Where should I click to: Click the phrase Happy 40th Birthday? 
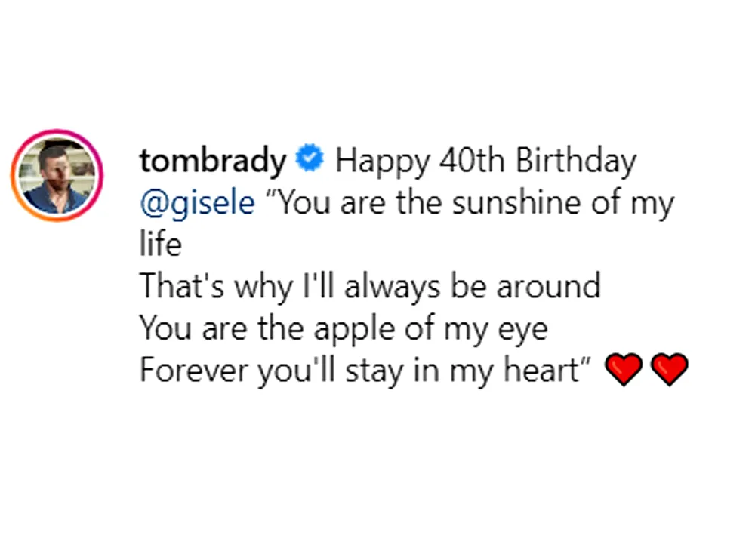coord(487,159)
